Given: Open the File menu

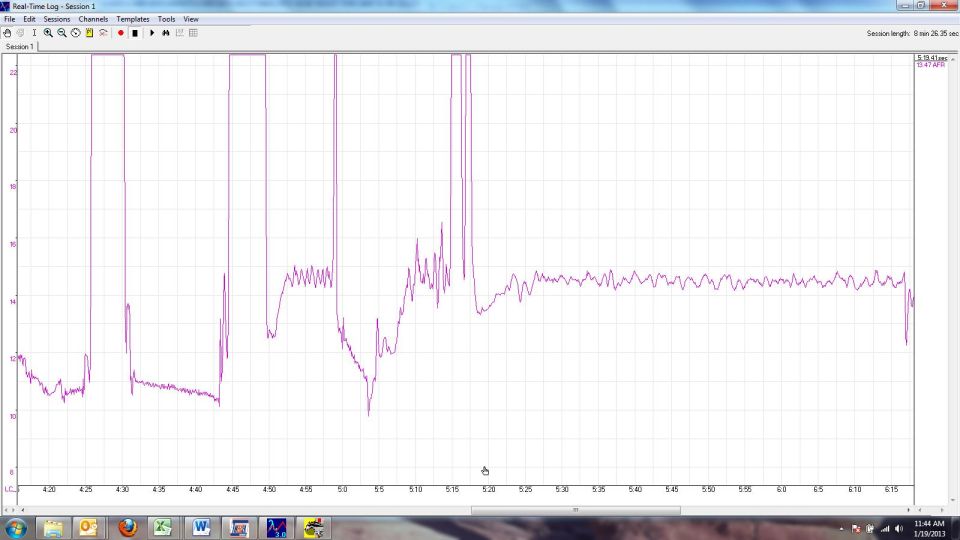Looking at the screenshot, I should pos(10,19).
